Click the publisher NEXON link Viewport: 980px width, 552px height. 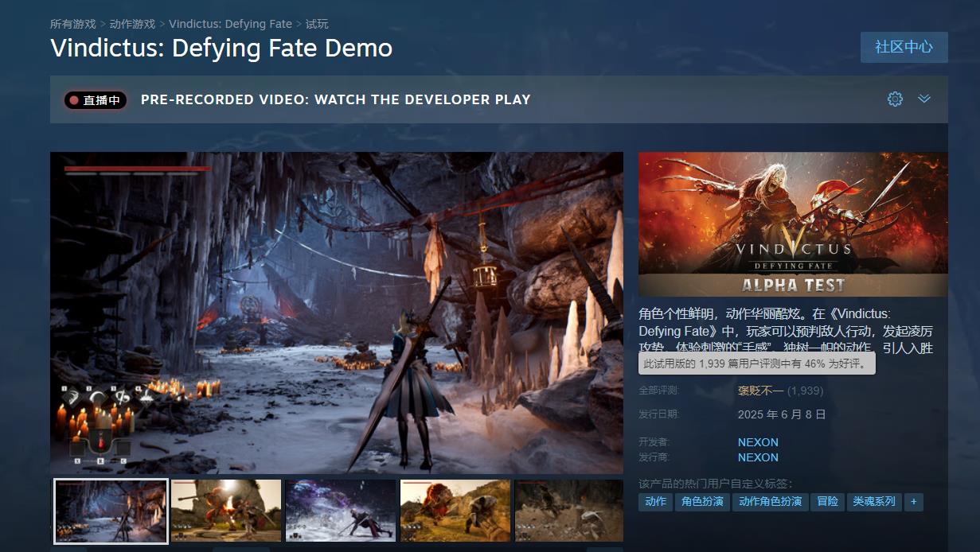point(758,457)
